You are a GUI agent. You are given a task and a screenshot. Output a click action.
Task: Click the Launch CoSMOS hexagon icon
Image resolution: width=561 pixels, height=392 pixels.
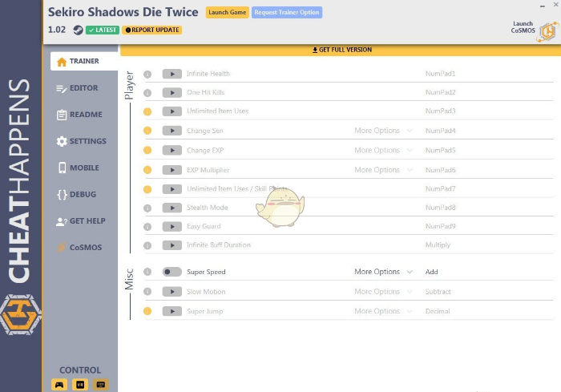(547, 31)
